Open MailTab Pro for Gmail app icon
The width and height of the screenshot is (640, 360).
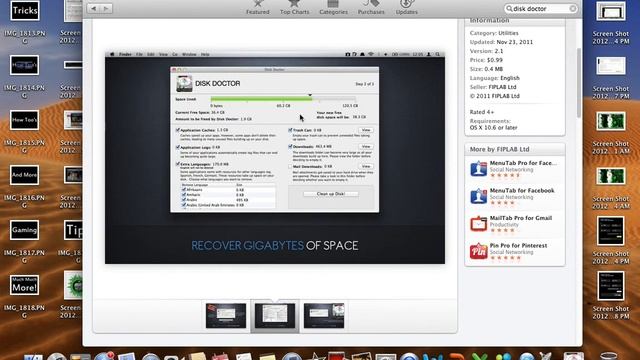[x=478, y=224]
